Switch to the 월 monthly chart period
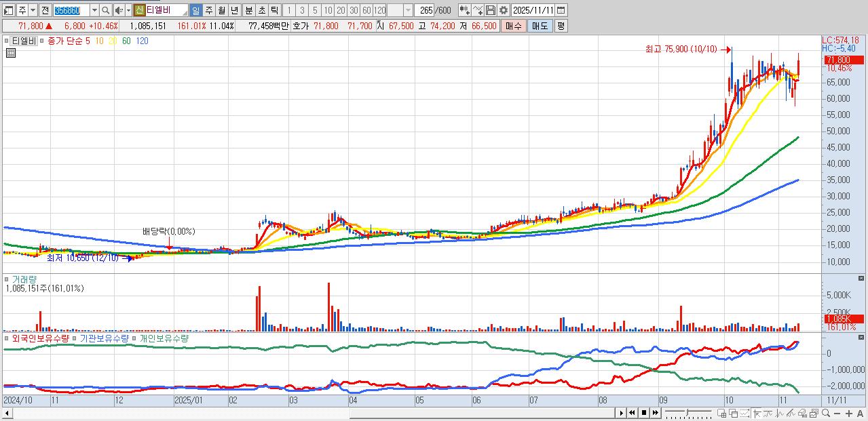The height and width of the screenshot is (421, 868). (221, 10)
